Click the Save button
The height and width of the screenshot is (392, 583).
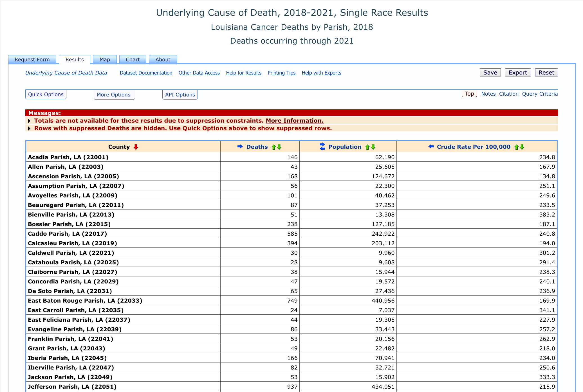tap(490, 73)
